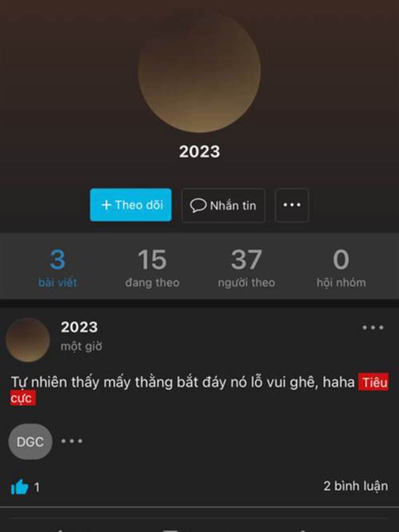Image resolution: width=399 pixels, height=532 pixels.
Task: Tap the blue thumbs-up like icon
Action: point(19,487)
